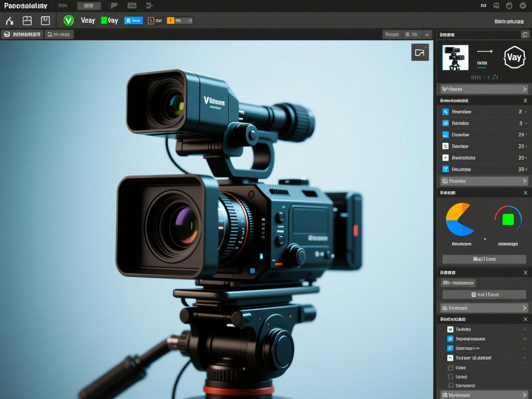
Task: Click the four-pane window layout icon in toolbar
Action: click(x=27, y=20)
